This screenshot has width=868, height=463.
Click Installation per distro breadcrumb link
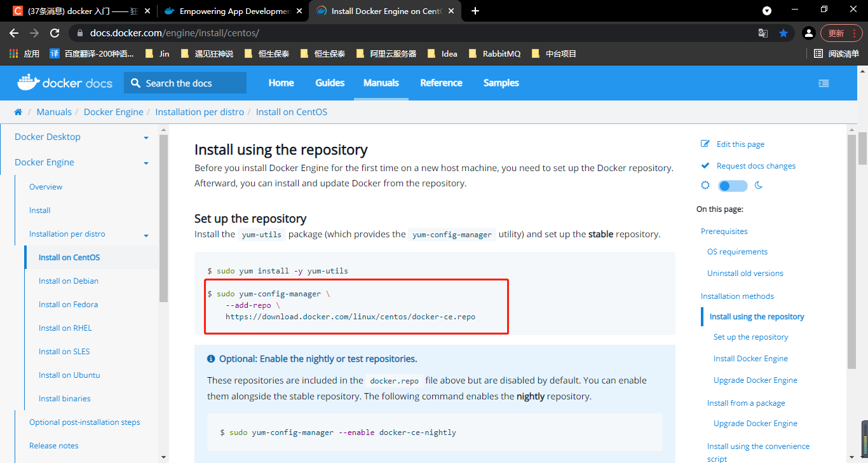tap(200, 112)
